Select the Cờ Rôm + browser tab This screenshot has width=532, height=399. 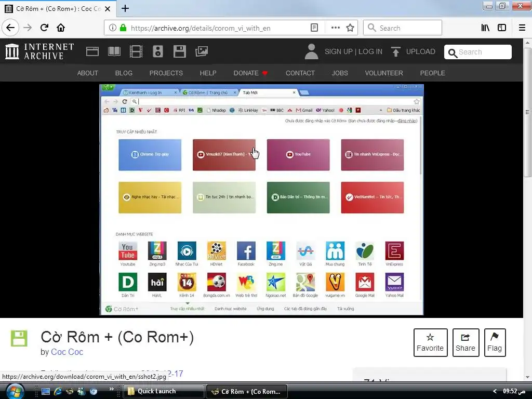tap(58, 9)
